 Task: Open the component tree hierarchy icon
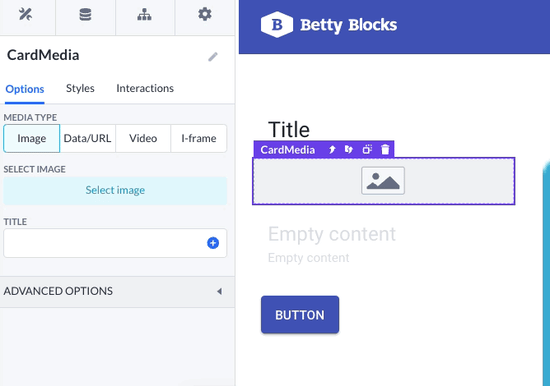tap(145, 14)
